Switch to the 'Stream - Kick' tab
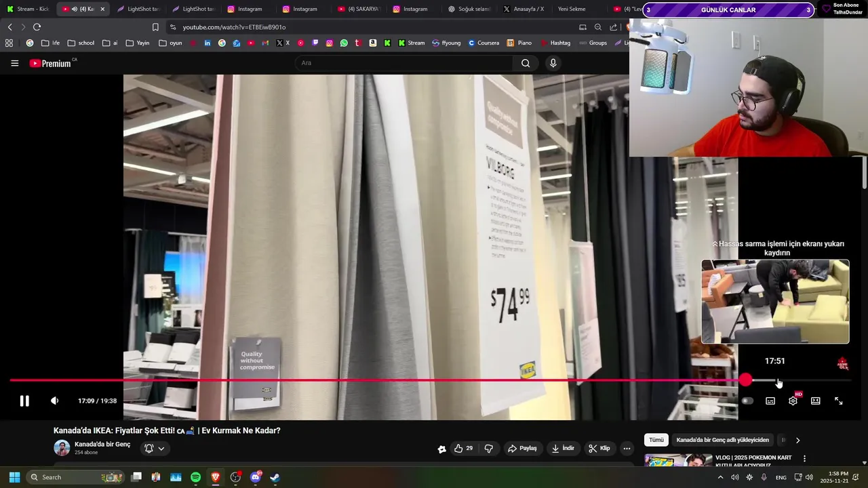The image size is (868, 488). [x=28, y=9]
